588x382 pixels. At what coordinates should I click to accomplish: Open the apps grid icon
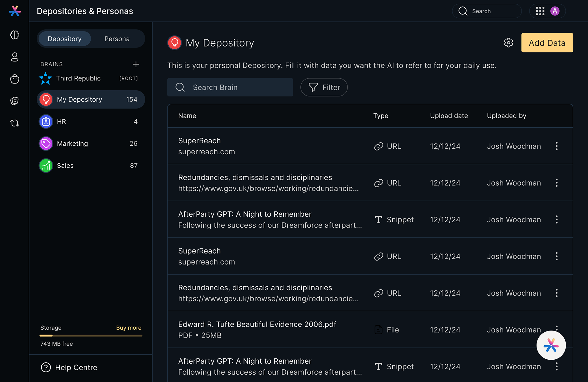540,11
